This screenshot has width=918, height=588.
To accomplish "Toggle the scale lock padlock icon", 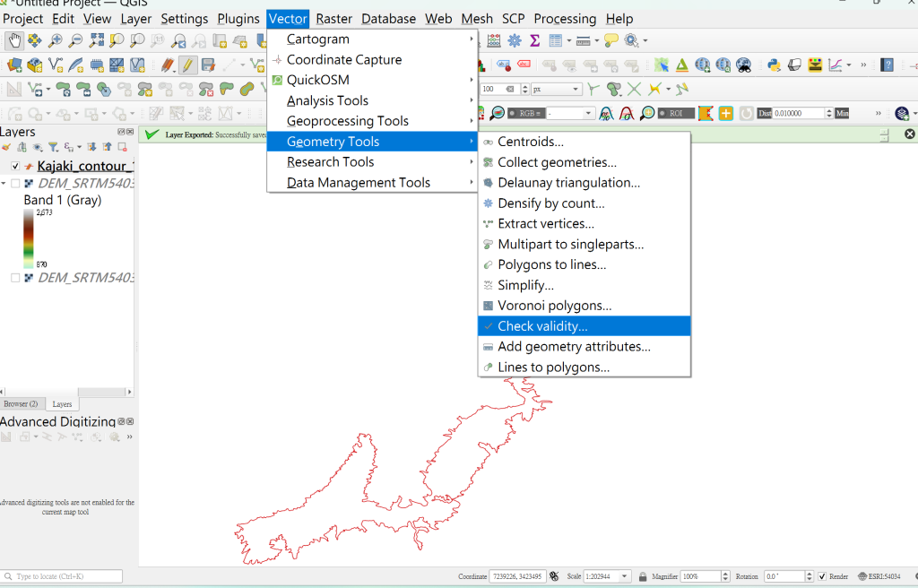I will pyautogui.click(x=643, y=576).
